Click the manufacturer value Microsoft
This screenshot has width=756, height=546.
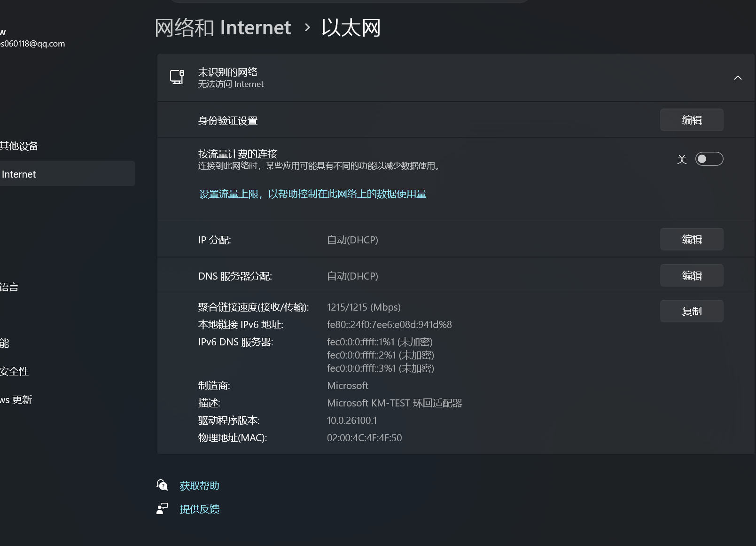pyautogui.click(x=348, y=385)
